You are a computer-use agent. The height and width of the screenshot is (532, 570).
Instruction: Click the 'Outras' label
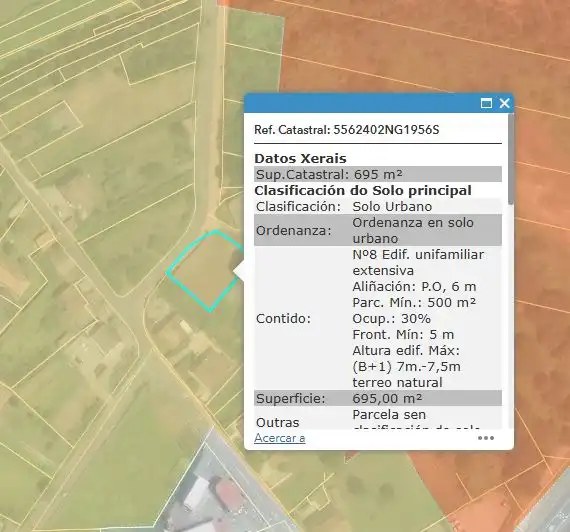tap(278, 423)
